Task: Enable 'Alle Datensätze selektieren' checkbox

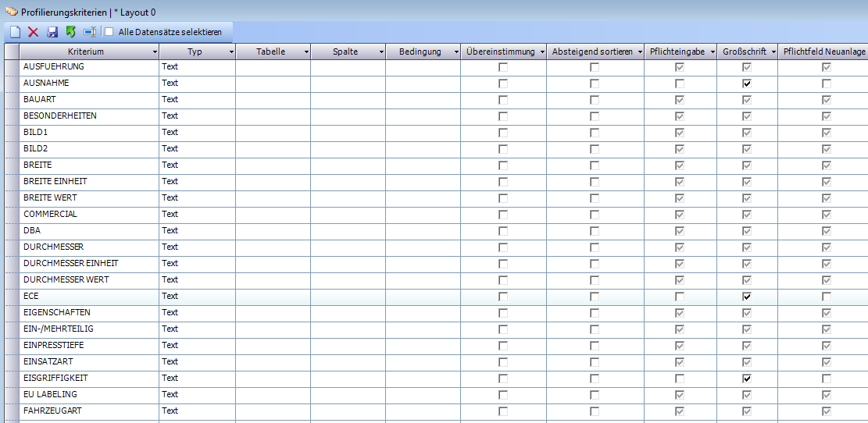Action: tap(109, 32)
